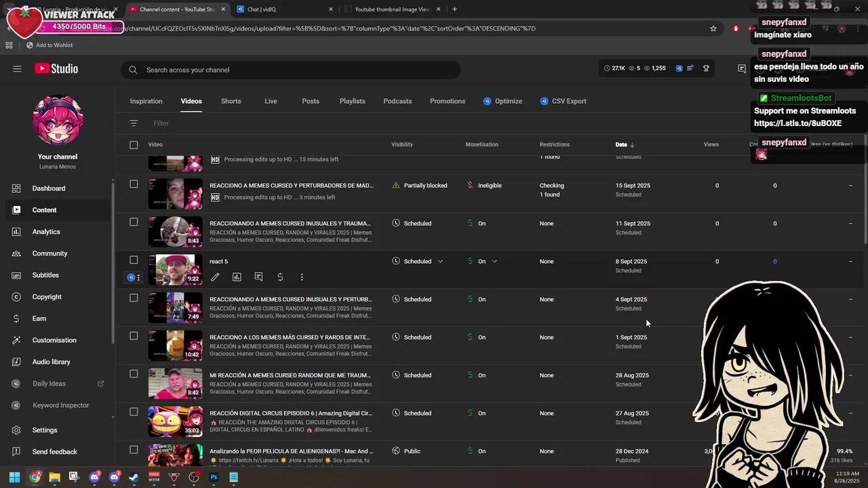Switch to the Shorts tab

(x=231, y=101)
